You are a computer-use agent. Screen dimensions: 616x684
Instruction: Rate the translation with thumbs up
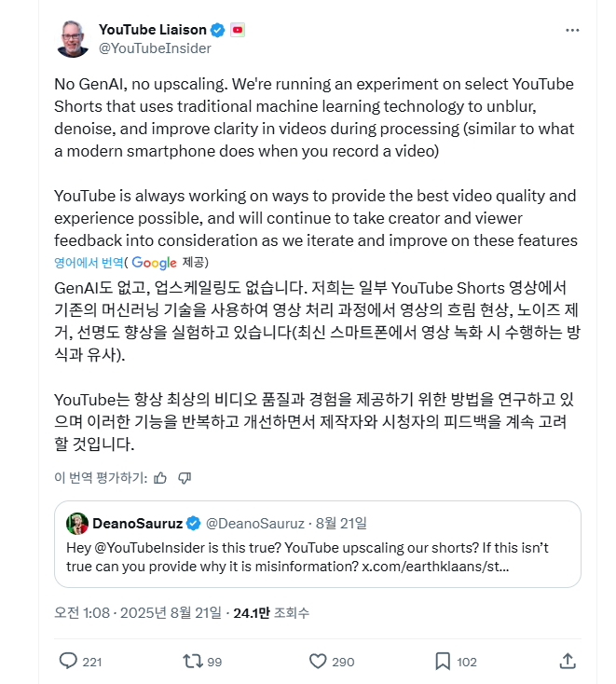click(160, 478)
